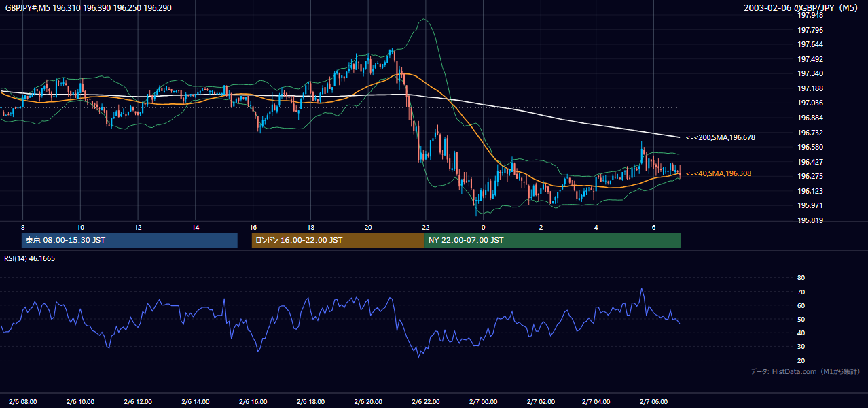Click hour tick 0 under price chart

pos(483,228)
